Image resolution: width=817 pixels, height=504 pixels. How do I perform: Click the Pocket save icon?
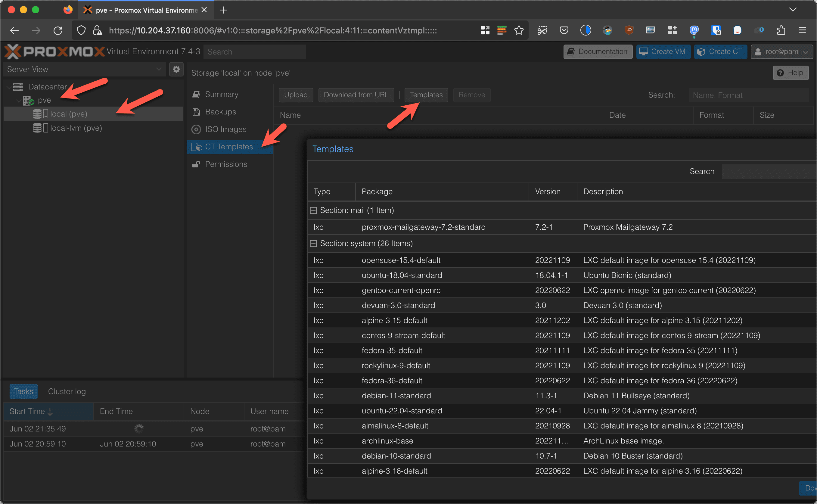tap(564, 31)
